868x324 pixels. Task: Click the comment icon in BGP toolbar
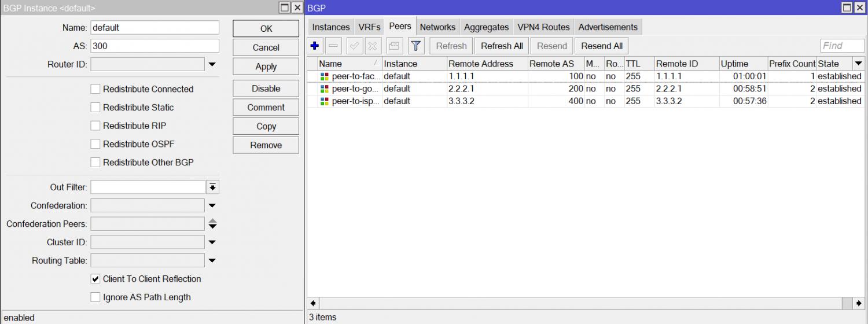394,46
